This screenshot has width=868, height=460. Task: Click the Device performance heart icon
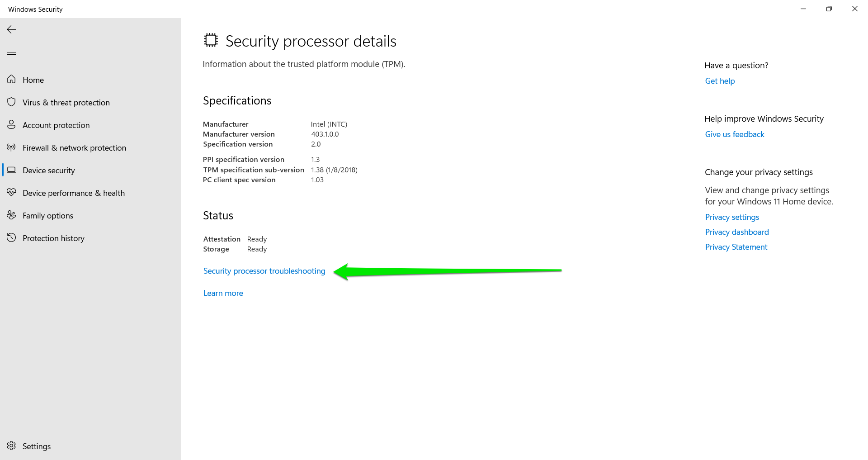click(x=12, y=193)
